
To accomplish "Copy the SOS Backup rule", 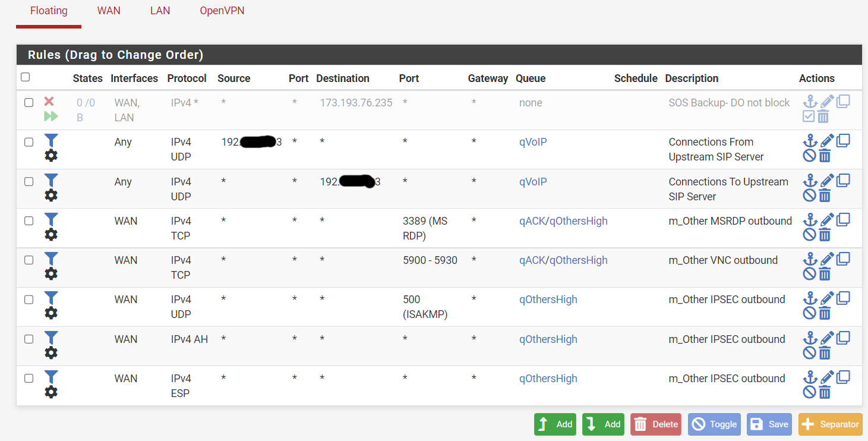I will click(843, 101).
